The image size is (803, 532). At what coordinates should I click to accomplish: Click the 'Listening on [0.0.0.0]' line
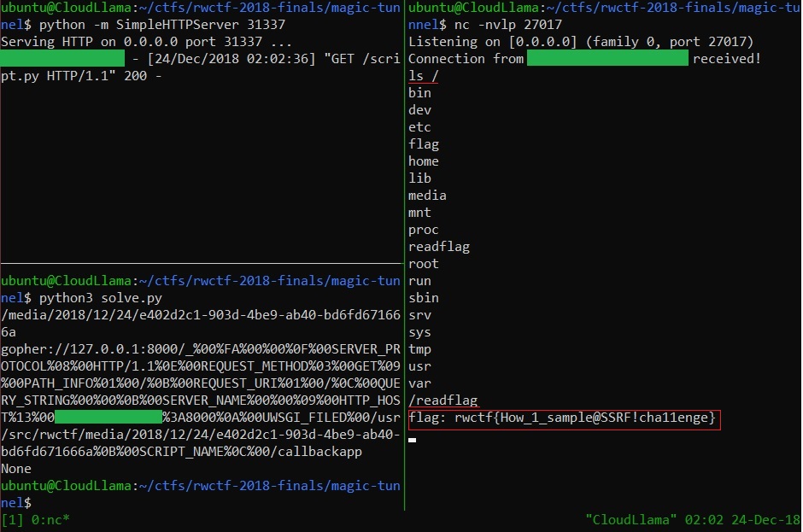point(580,42)
